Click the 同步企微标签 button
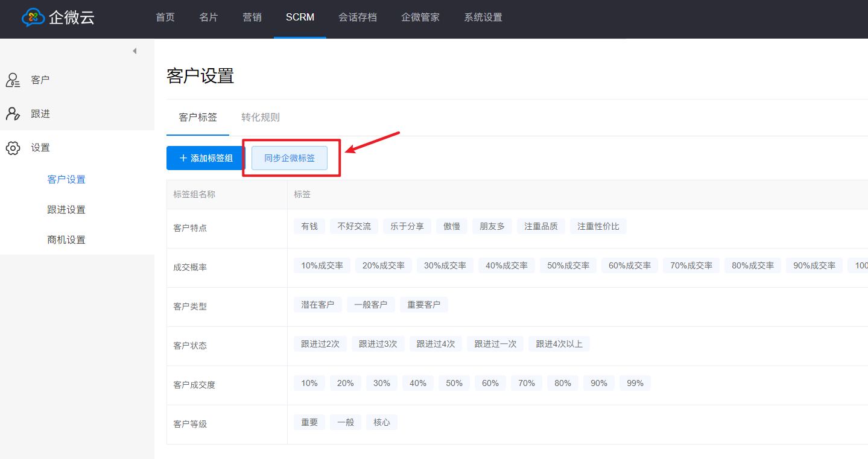This screenshot has width=868, height=459. tap(290, 158)
